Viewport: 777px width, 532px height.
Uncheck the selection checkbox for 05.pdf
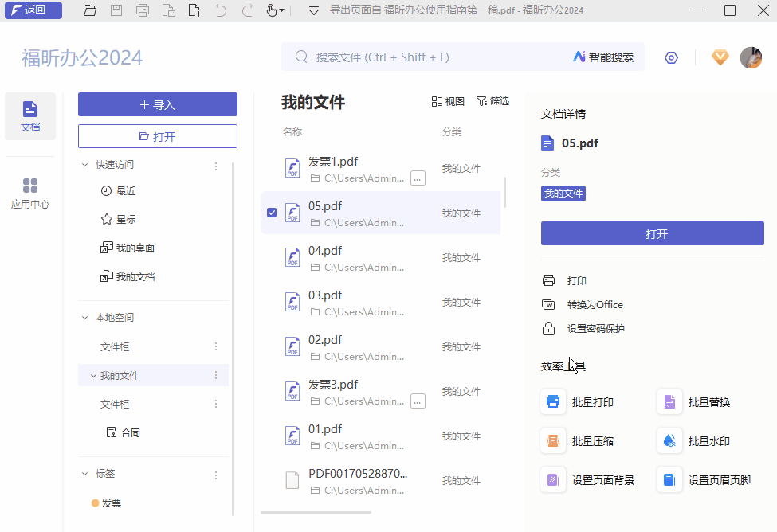272,212
